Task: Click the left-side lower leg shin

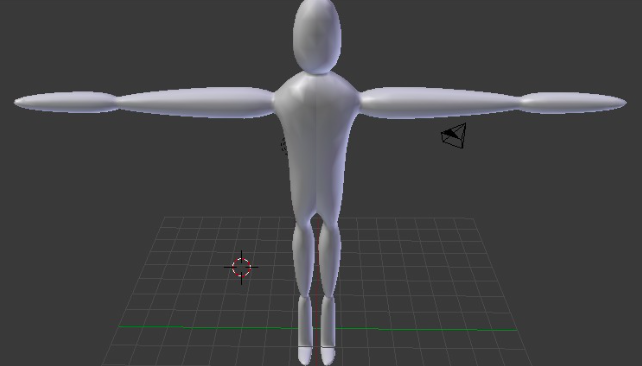Action: [x=305, y=321]
